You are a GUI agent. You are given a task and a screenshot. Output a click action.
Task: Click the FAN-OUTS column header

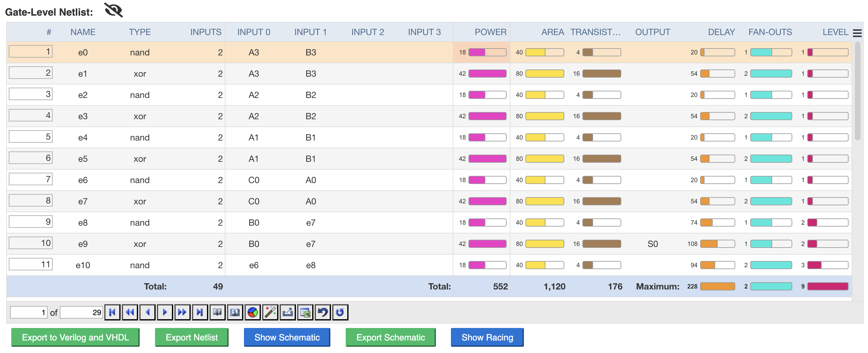[770, 32]
